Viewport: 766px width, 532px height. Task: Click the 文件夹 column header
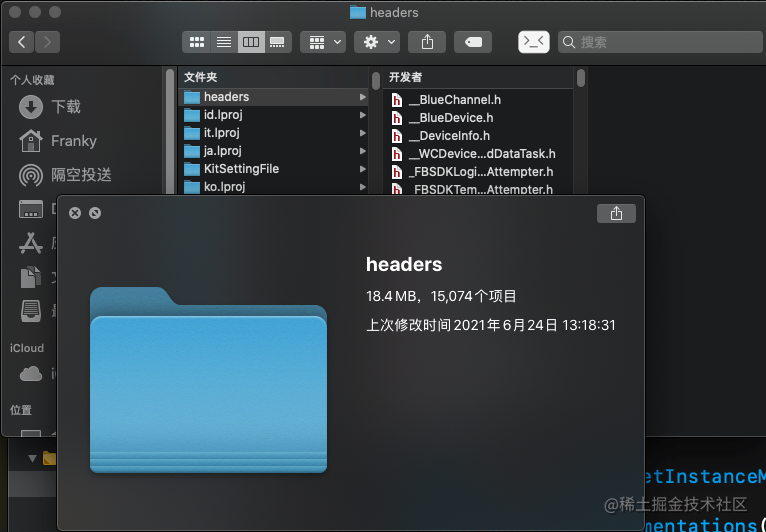coord(200,77)
